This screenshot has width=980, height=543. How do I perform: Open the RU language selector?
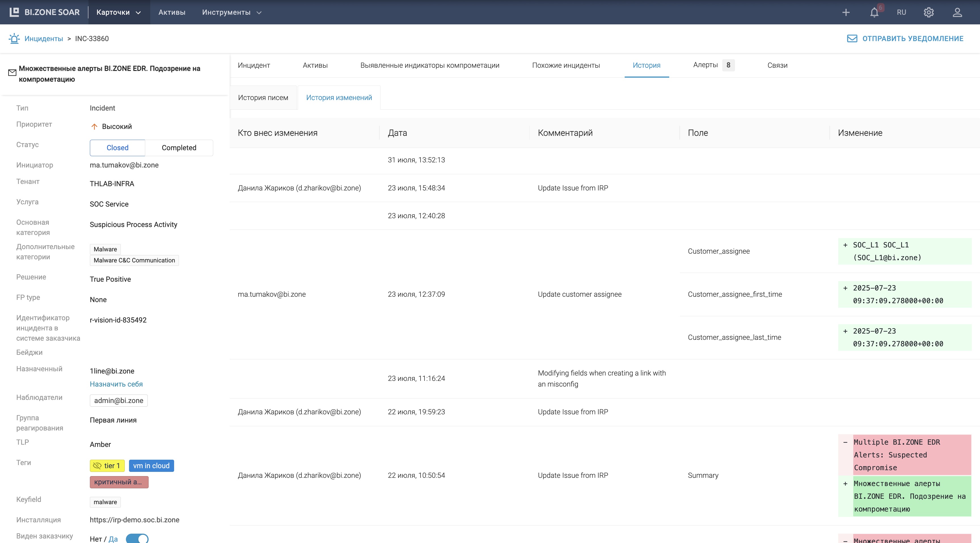[x=901, y=12]
